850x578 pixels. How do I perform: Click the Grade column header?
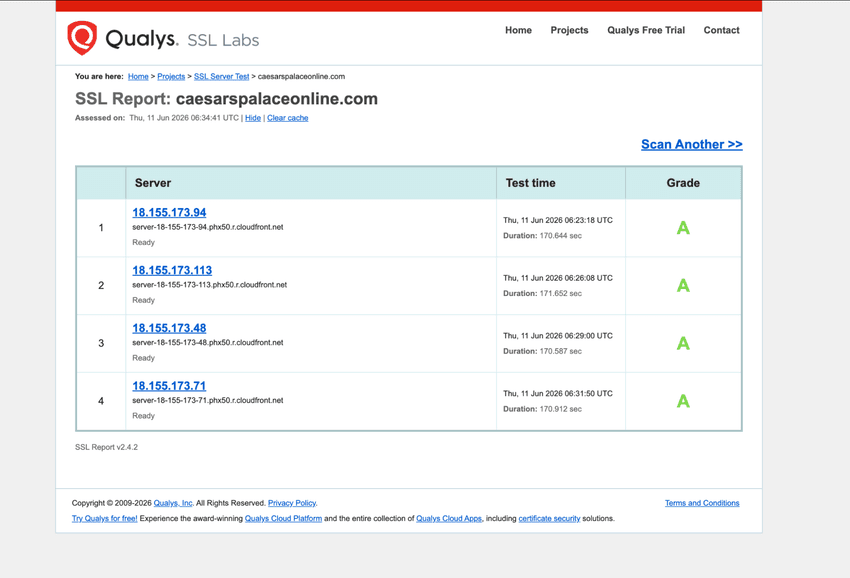(x=683, y=183)
